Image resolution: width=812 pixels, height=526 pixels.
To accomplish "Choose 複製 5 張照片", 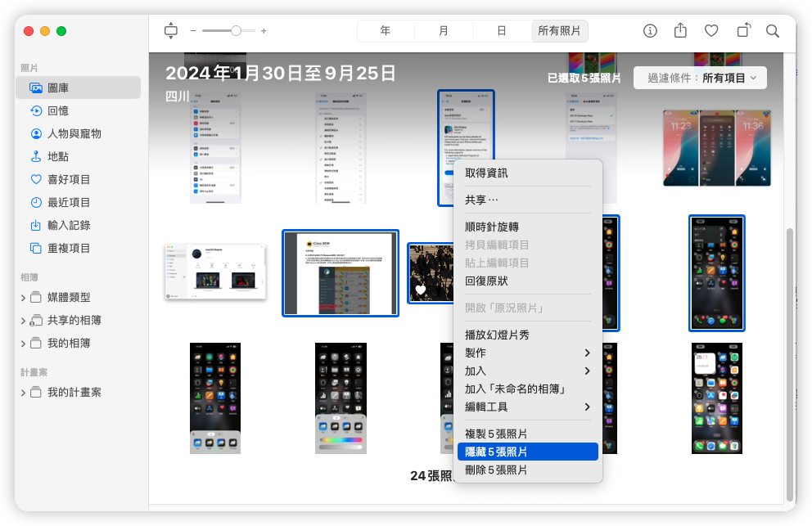I will click(528, 434).
